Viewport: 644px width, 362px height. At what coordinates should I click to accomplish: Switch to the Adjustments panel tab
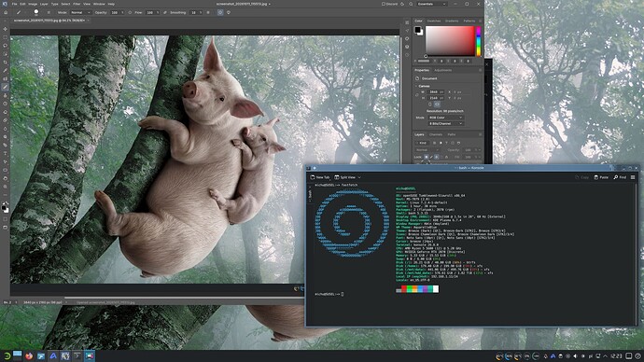click(442, 70)
